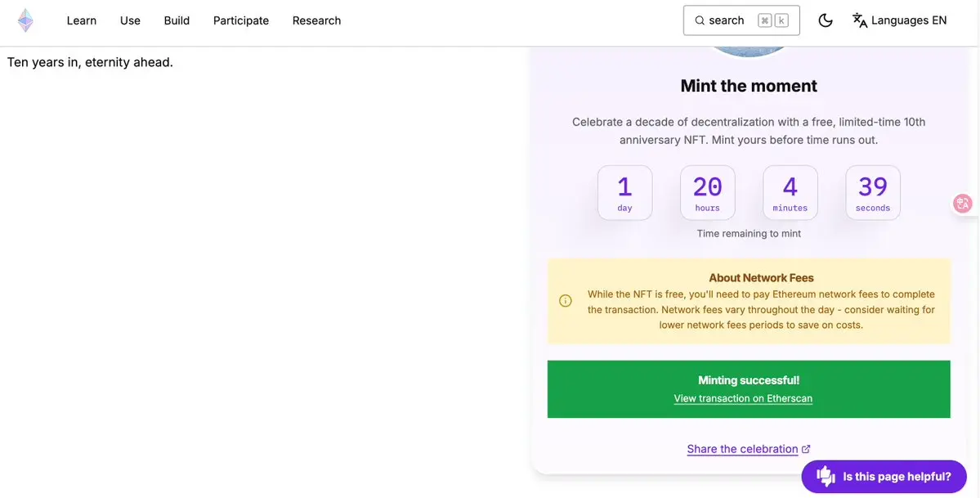The image size is (980, 498).
Task: Click the external link icon after Share
Action: 806,449
